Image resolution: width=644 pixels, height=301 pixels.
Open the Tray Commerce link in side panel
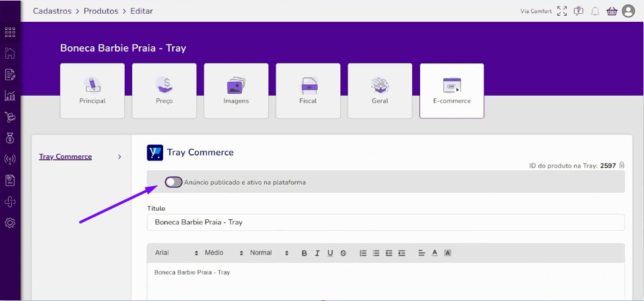(65, 157)
